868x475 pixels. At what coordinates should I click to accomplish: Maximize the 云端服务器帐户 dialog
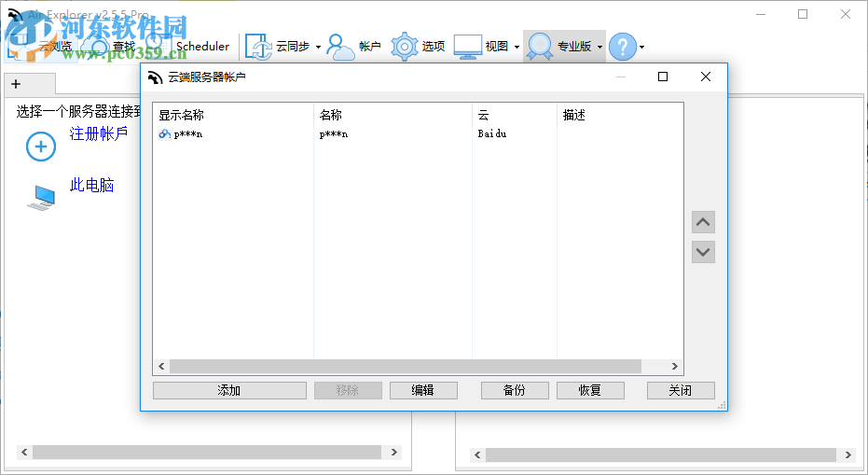663,77
